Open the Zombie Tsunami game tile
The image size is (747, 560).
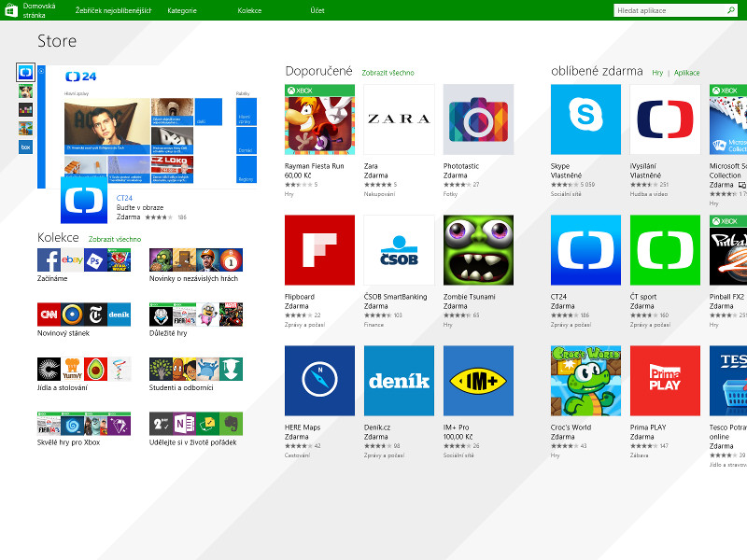click(x=478, y=250)
